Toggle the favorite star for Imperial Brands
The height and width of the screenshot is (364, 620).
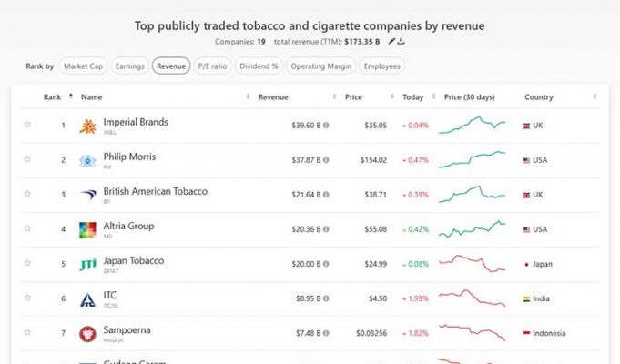(x=27, y=125)
